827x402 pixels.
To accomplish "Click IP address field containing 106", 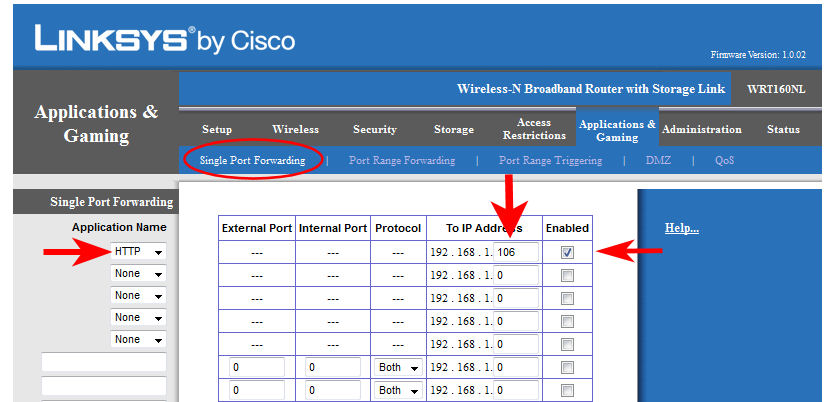I will [516, 252].
